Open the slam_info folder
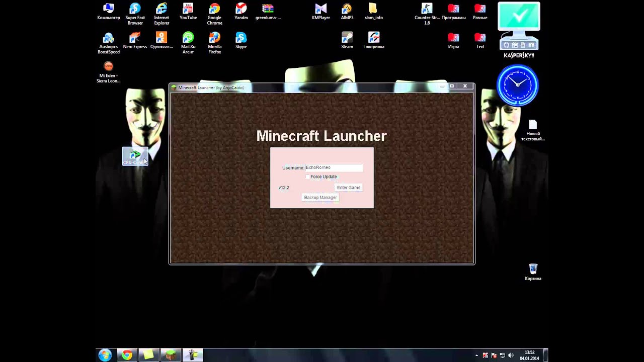Viewport: 644px width, 362px height. coord(373,12)
